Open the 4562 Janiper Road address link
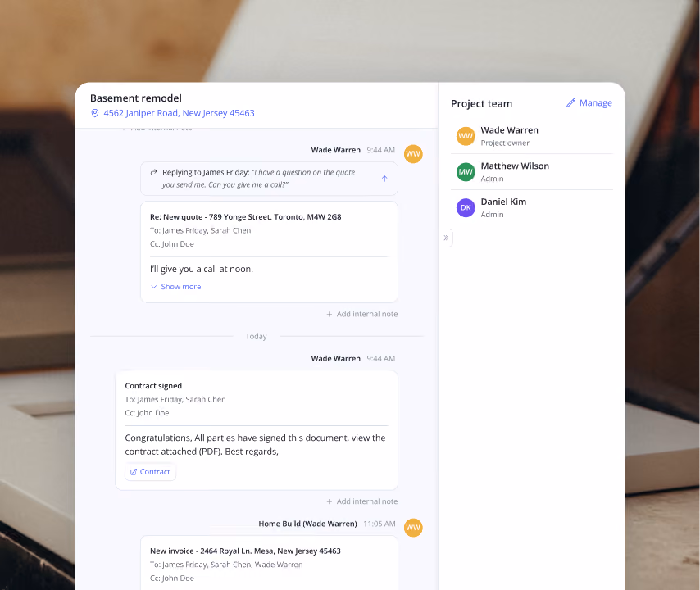The height and width of the screenshot is (590, 700). [x=179, y=113]
